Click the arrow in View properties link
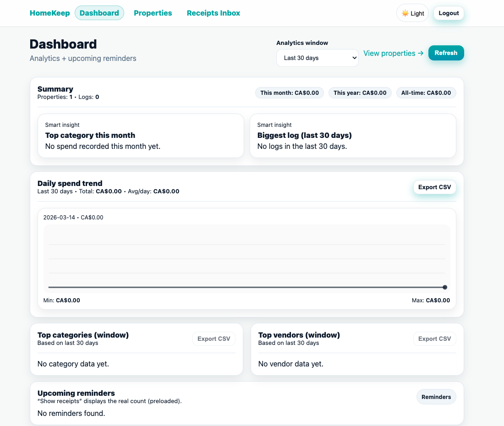 tap(419, 53)
